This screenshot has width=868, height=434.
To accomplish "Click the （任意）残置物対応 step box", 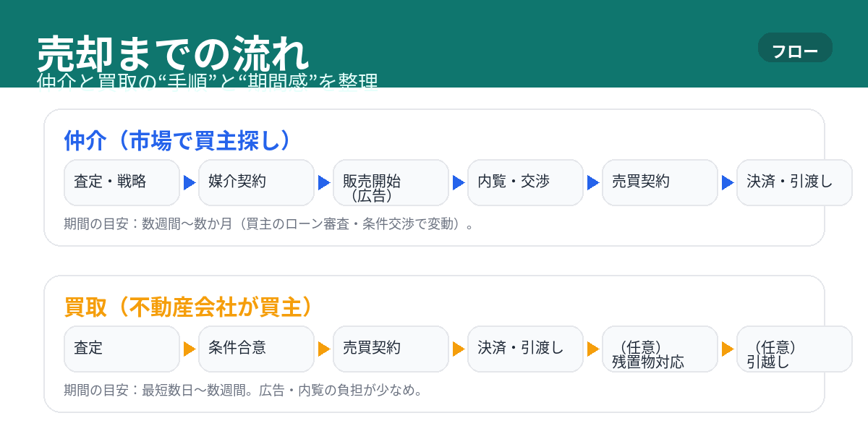I will click(x=660, y=349).
